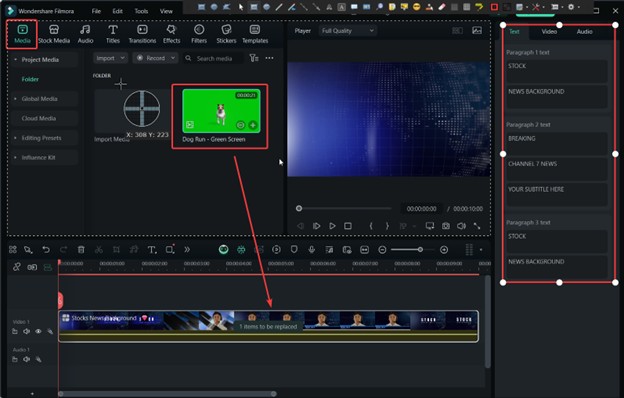Click the grid layout icon in timeline toolbar

click(x=13, y=250)
